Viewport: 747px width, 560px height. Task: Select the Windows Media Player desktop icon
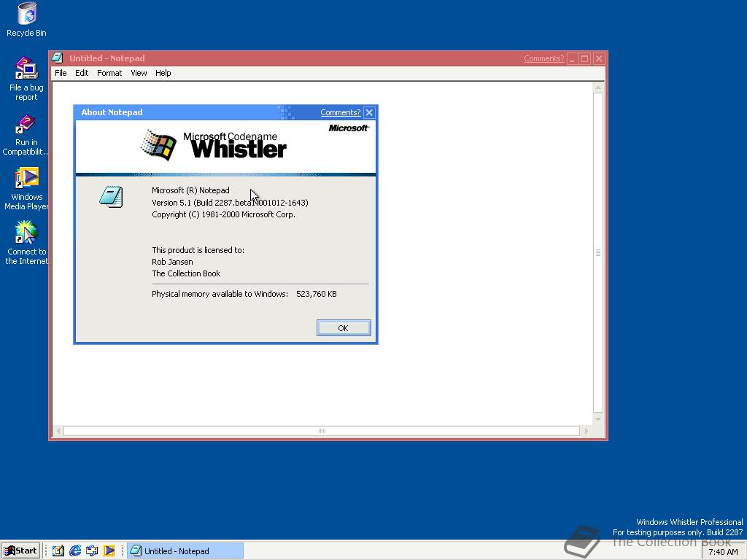[x=27, y=189]
